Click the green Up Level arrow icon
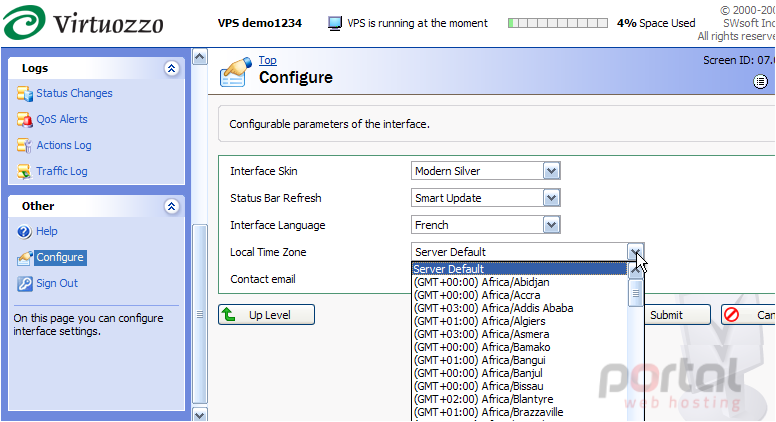The image size is (776, 422). (x=229, y=314)
